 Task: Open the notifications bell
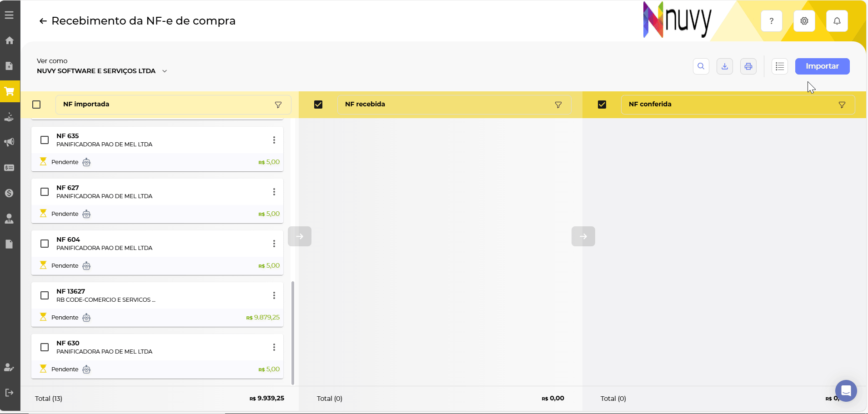click(x=837, y=21)
